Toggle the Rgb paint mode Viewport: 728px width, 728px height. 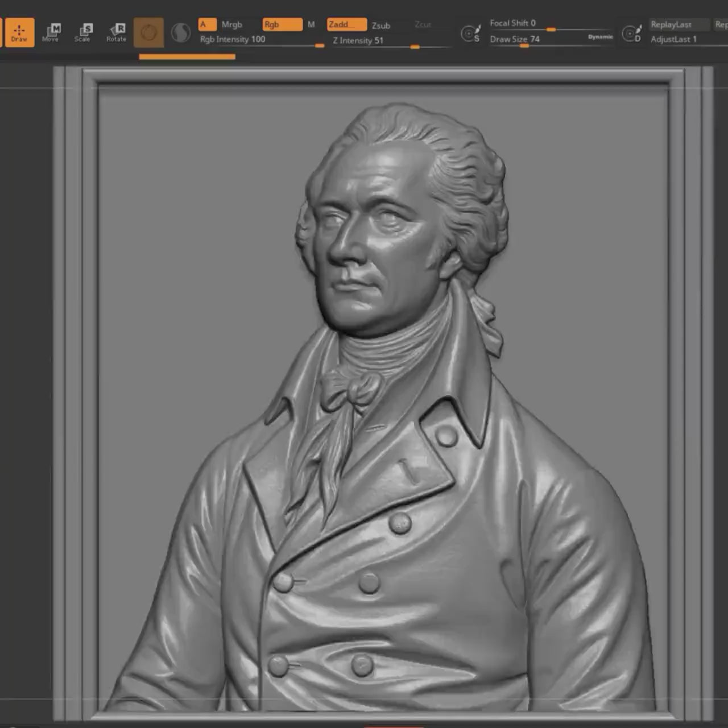(282, 24)
